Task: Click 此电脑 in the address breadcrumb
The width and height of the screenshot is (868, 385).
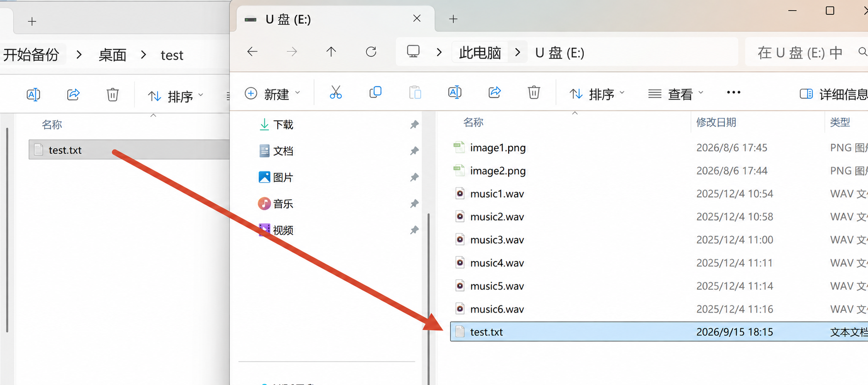Action: coord(480,53)
